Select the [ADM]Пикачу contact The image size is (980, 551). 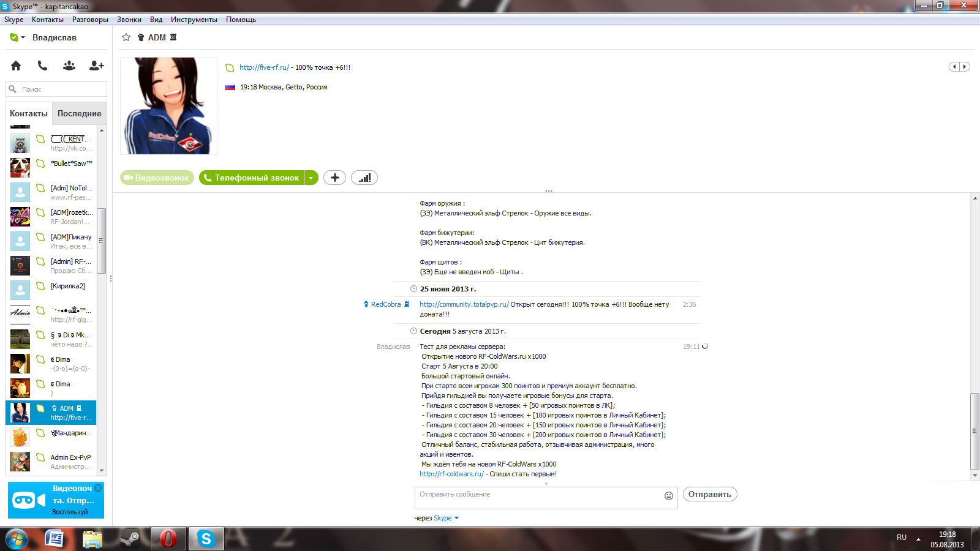click(51, 241)
